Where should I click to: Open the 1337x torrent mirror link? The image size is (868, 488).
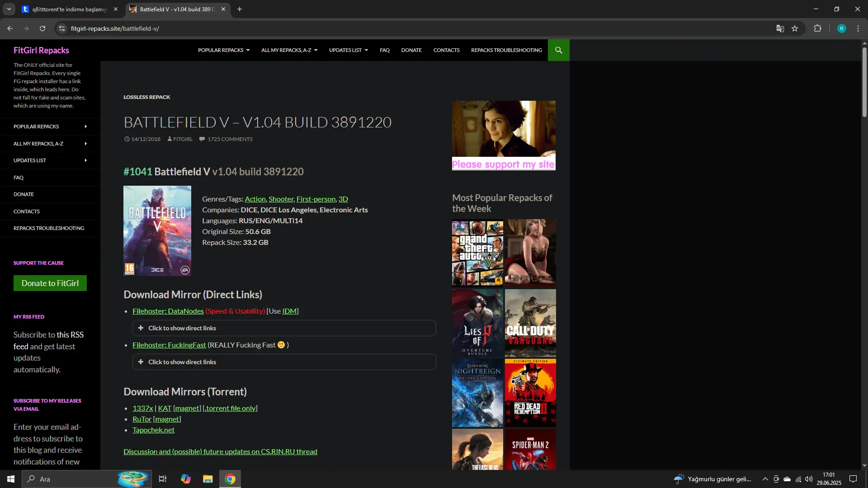click(x=142, y=408)
